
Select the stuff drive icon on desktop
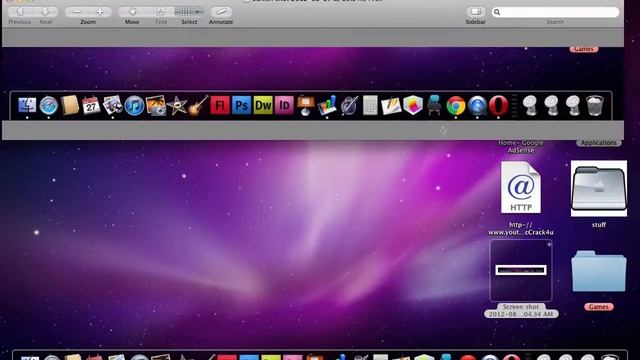coord(599,188)
